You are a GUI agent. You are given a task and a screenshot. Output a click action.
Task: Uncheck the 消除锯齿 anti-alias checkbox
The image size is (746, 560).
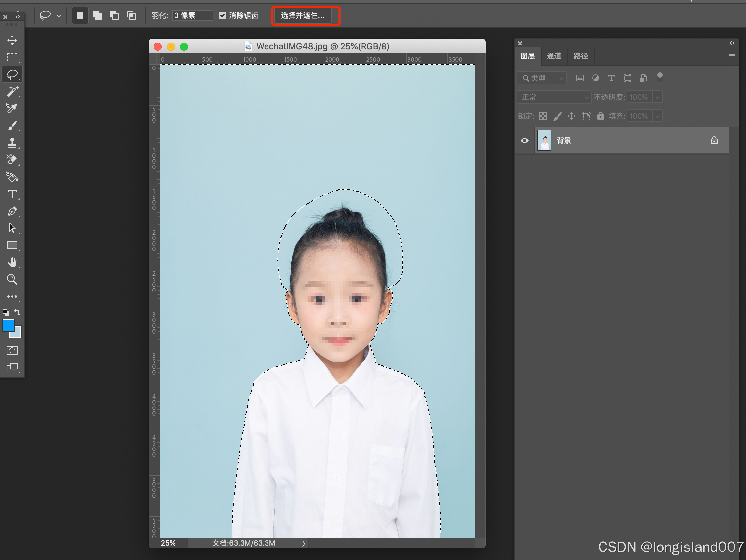(222, 15)
